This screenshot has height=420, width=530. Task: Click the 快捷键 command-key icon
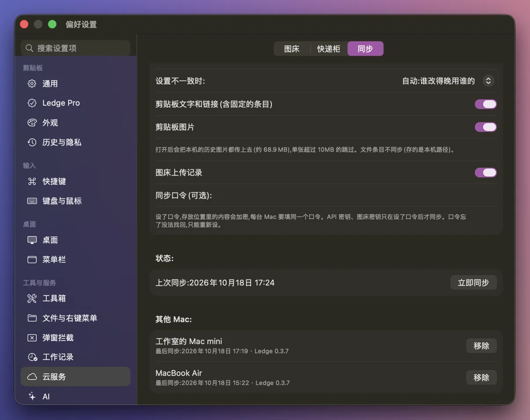32,181
